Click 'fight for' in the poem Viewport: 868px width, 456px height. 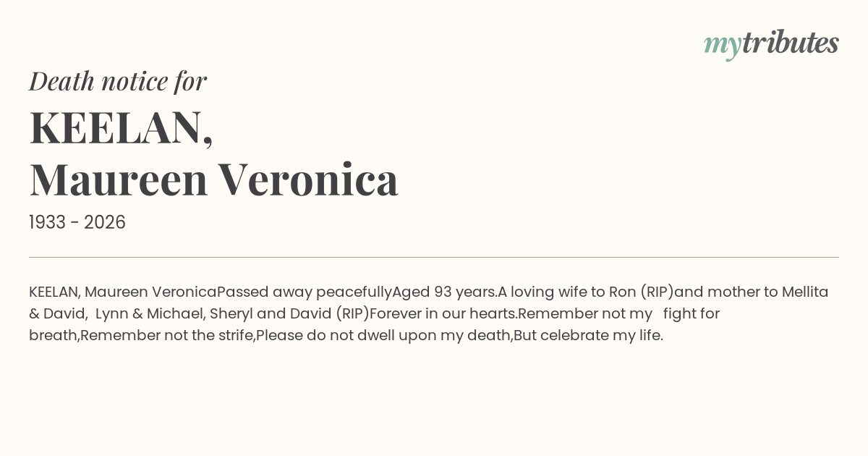tap(691, 314)
